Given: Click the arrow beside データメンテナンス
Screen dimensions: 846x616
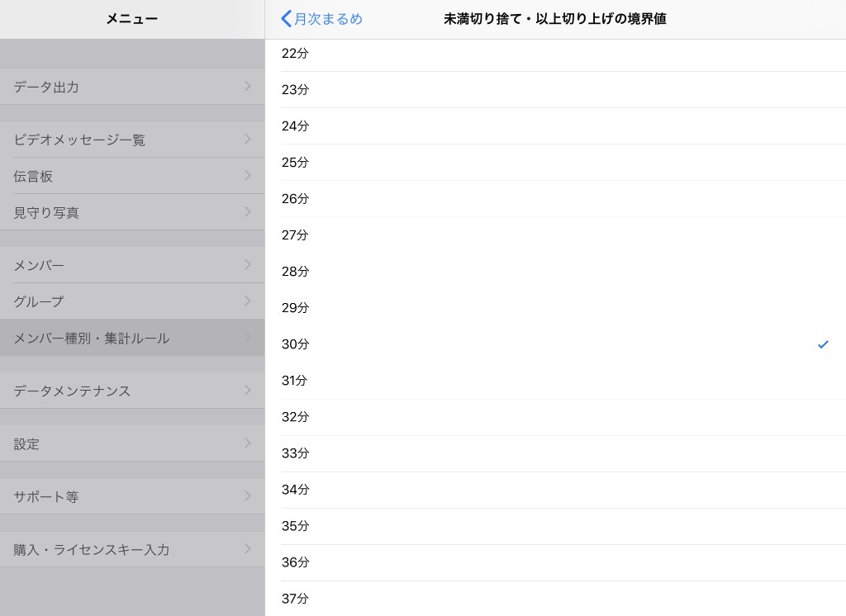Looking at the screenshot, I should tap(247, 390).
